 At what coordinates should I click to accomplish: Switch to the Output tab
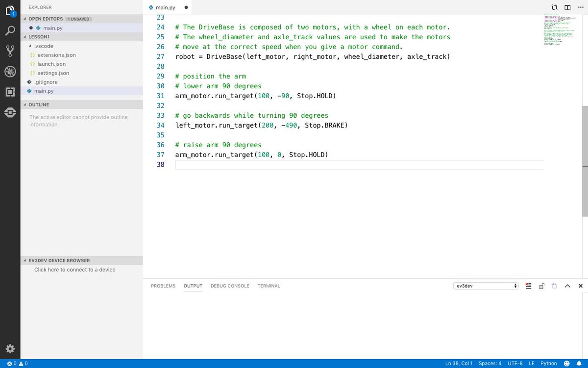pos(193,286)
